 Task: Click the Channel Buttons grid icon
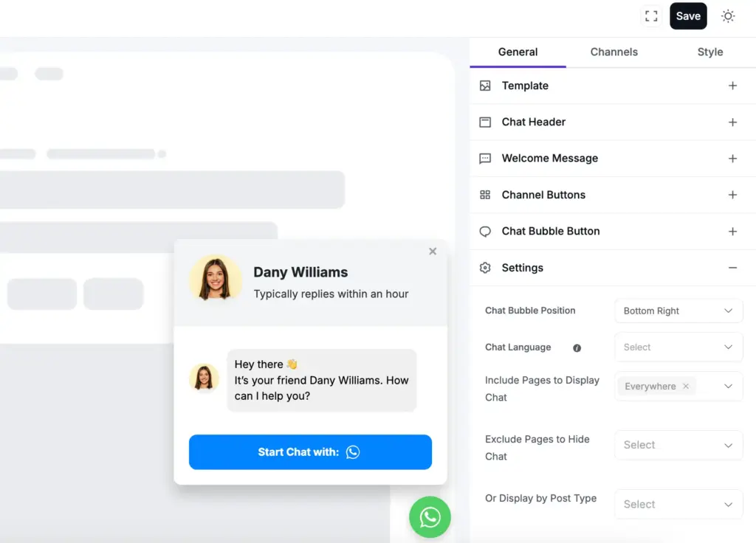(485, 195)
